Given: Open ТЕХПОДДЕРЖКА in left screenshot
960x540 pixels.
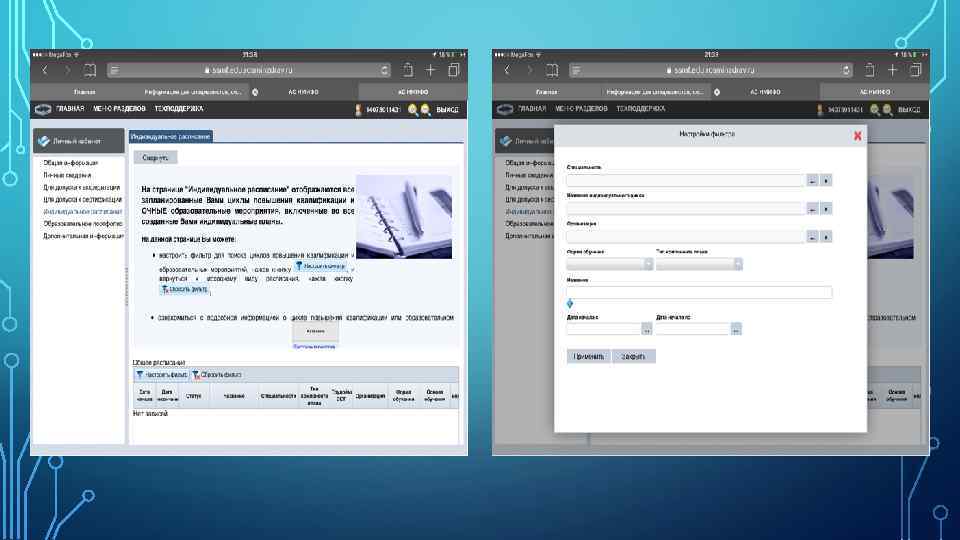Looking at the screenshot, I should [x=179, y=108].
